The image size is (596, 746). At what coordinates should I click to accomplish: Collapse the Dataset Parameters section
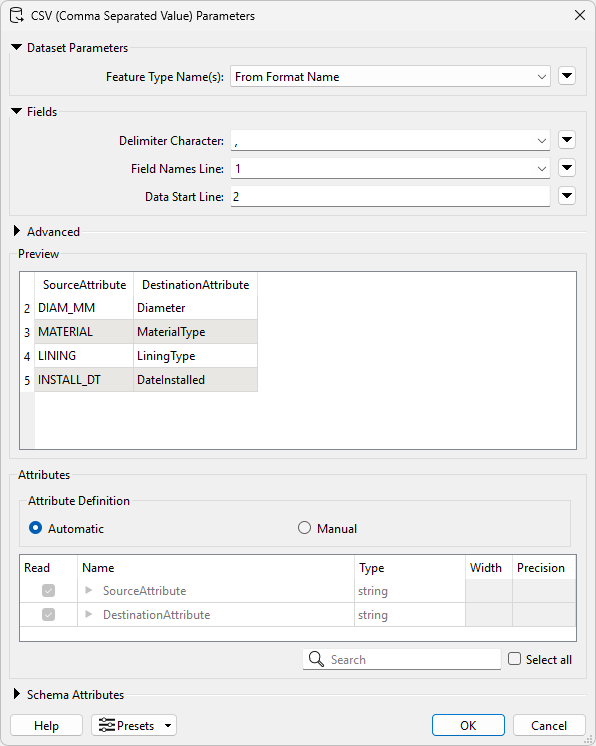[x=17, y=48]
